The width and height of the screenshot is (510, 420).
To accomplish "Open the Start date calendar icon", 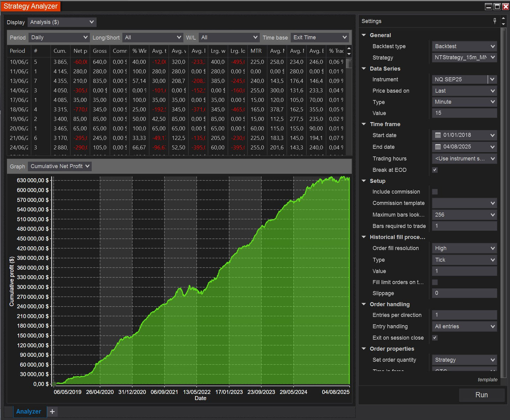I will click(438, 135).
